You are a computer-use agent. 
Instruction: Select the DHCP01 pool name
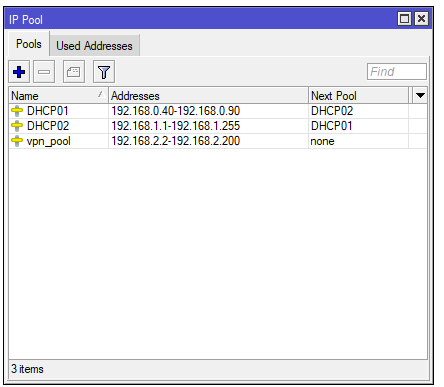coord(48,111)
